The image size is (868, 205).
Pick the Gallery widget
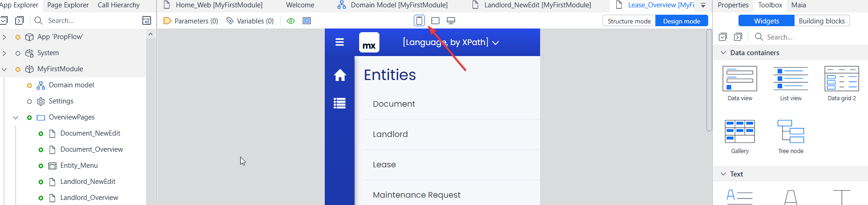(x=740, y=137)
